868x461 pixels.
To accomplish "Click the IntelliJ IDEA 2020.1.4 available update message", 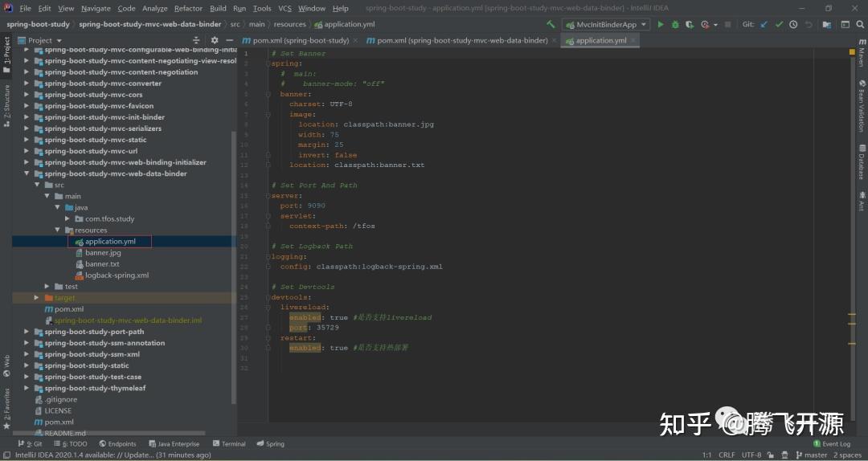I will (113, 455).
